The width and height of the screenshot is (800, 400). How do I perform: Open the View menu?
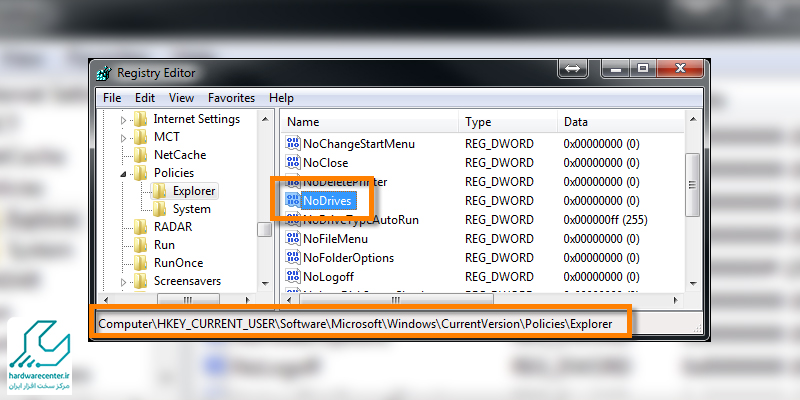pyautogui.click(x=182, y=97)
